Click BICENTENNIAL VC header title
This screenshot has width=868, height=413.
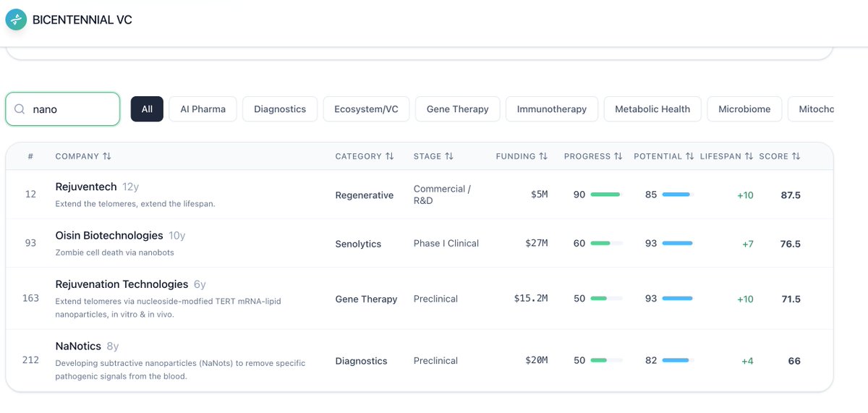pos(82,20)
